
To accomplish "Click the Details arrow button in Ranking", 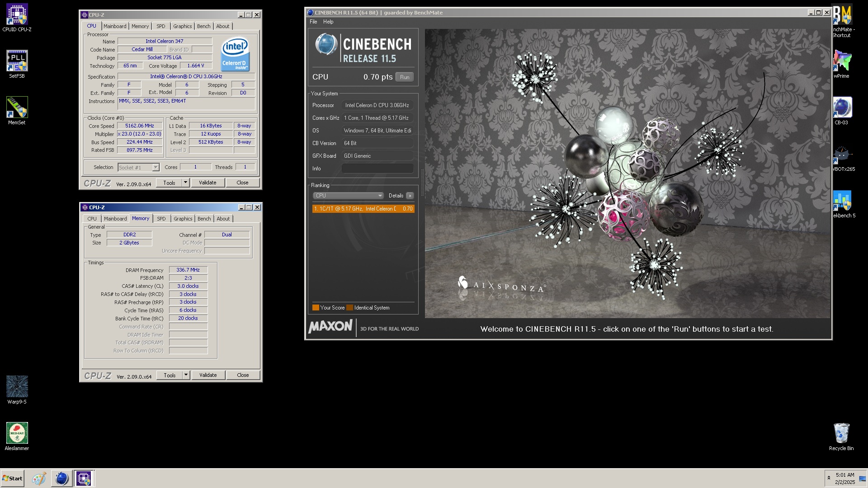I will pos(410,196).
